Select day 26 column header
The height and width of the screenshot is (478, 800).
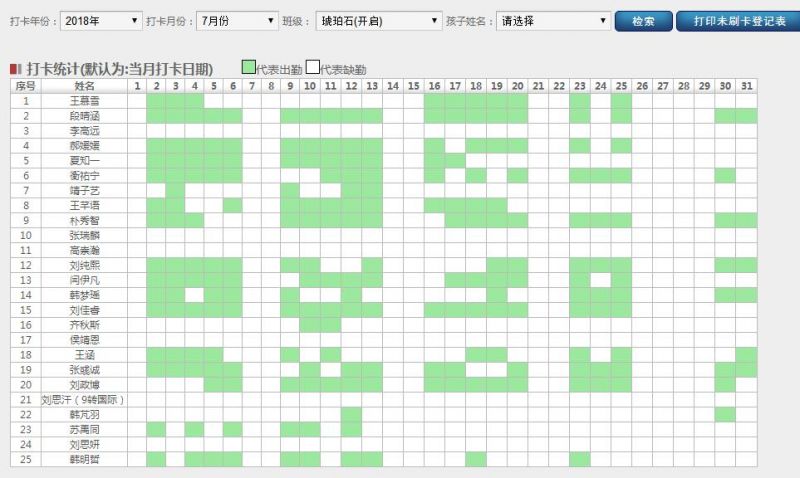[642, 86]
